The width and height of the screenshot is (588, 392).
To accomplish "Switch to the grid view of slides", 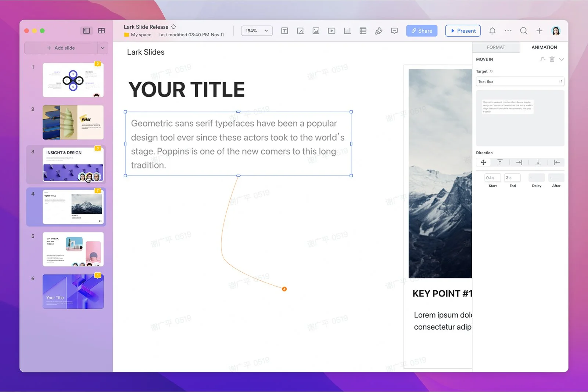I will 101,31.
